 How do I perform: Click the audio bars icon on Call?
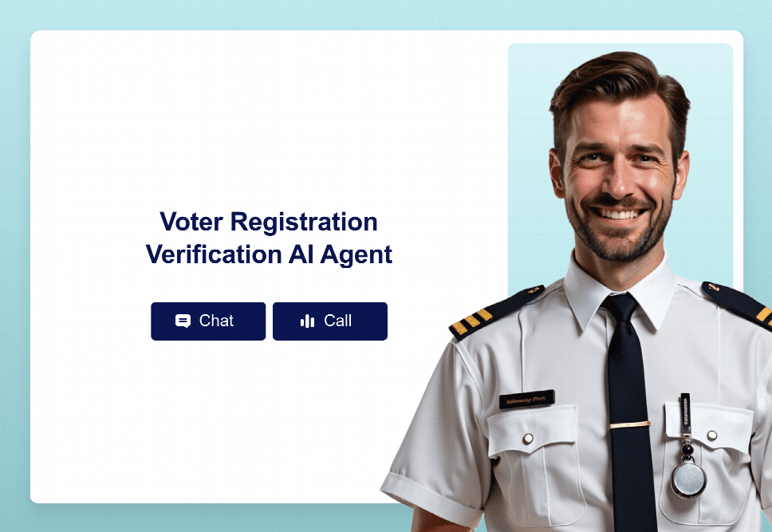click(307, 321)
